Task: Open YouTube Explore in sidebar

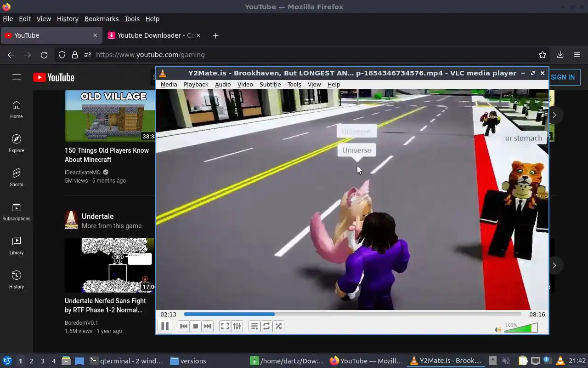Action: (17, 144)
